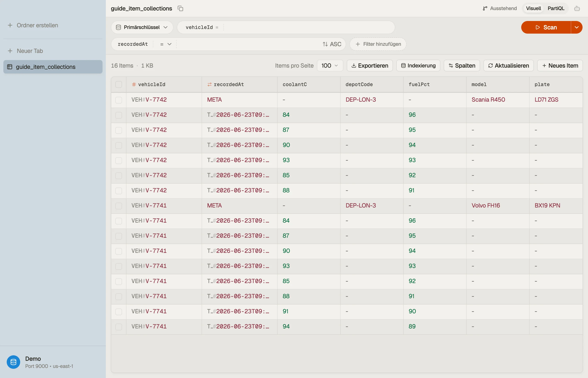Expand the Scan button options arrow
588x378 pixels.
pyautogui.click(x=576, y=27)
